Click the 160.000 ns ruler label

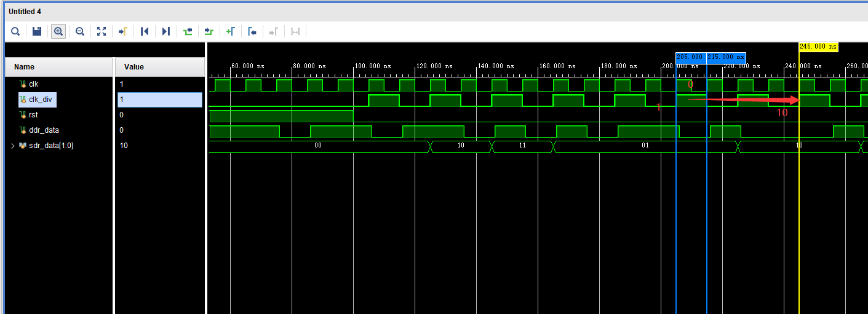pos(557,66)
